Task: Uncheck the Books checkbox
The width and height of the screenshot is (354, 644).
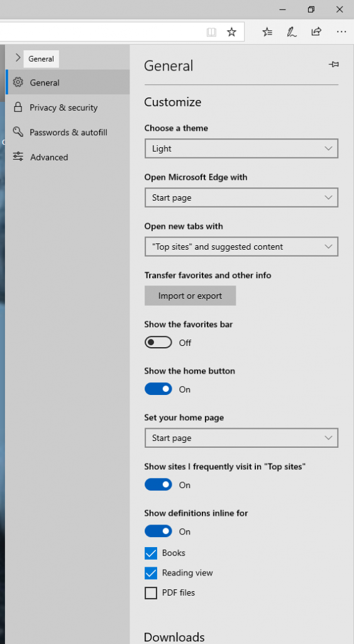Action: tap(151, 553)
